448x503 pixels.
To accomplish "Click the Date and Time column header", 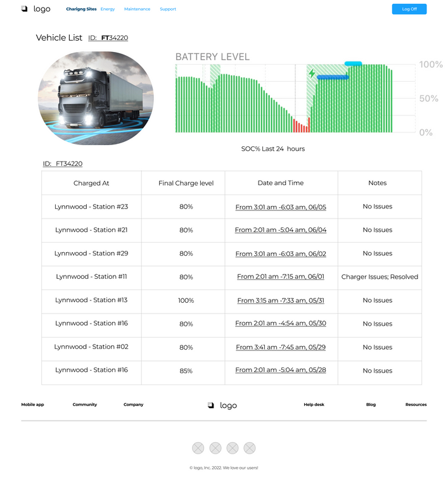I will [x=281, y=183].
